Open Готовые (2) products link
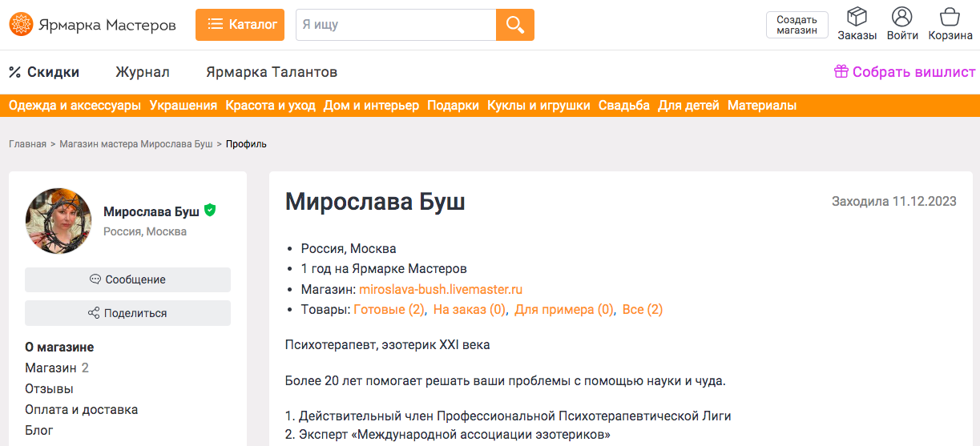 (x=389, y=310)
